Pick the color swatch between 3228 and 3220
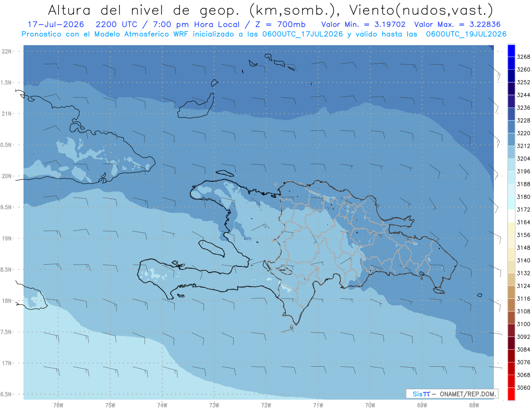The image size is (532, 411). 511,127
